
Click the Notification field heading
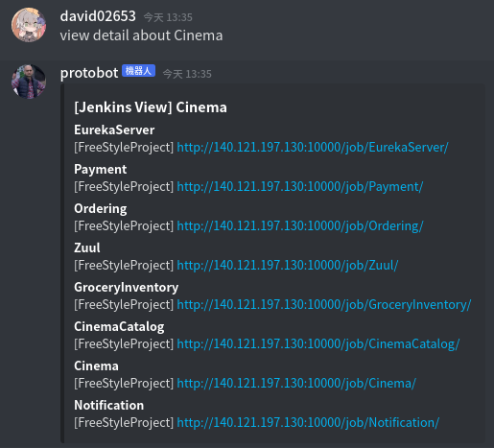tap(108, 405)
